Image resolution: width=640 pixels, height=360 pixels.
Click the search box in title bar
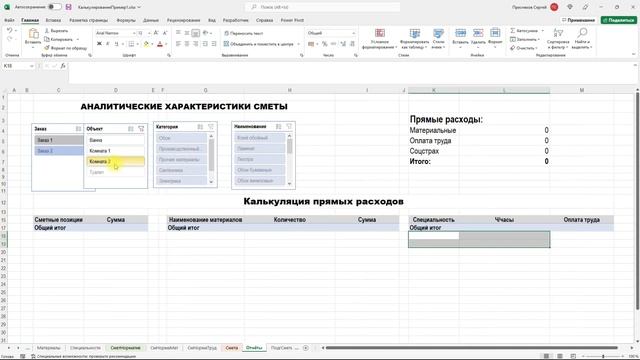coord(322,7)
